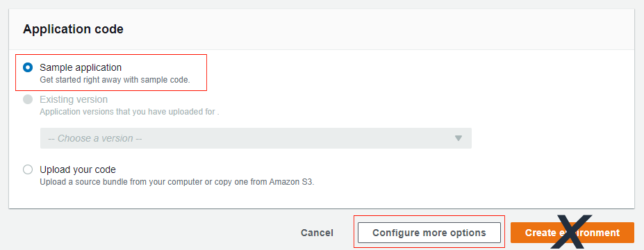Click the 'Upload a source bundle' description
The image size is (644, 250).
pos(177,182)
